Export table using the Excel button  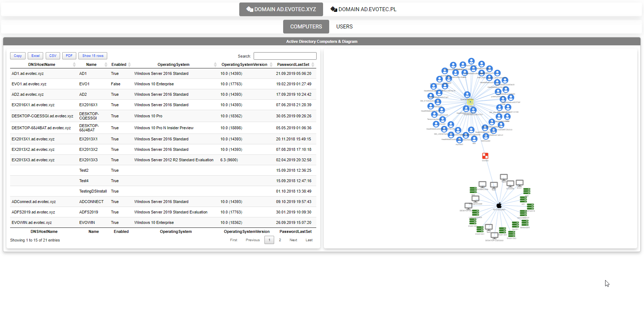coord(35,56)
